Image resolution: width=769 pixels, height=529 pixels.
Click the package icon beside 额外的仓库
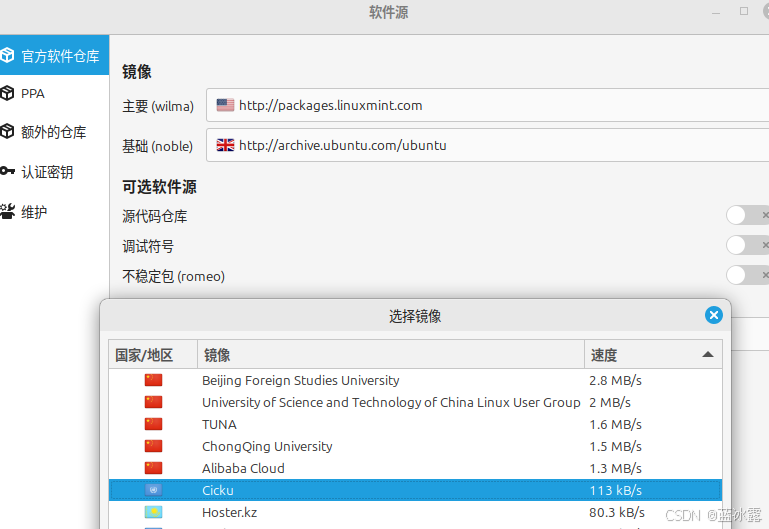(x=7, y=131)
